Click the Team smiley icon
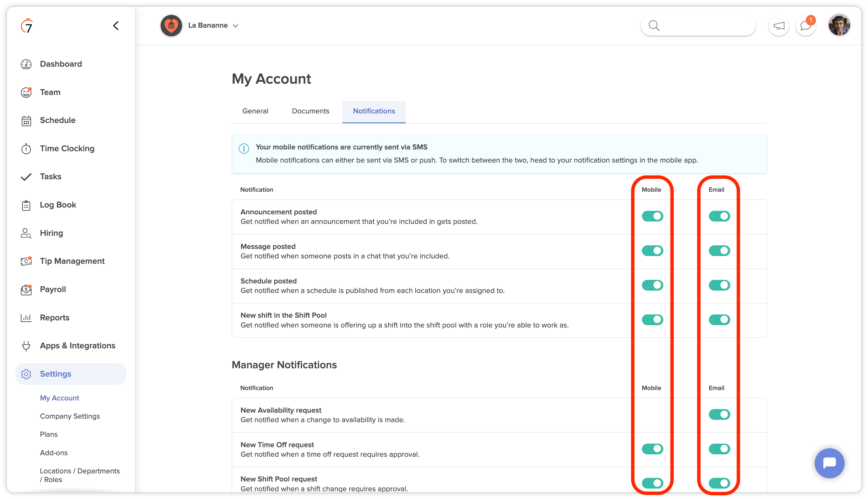Image resolution: width=868 pixels, height=499 pixels. click(26, 92)
